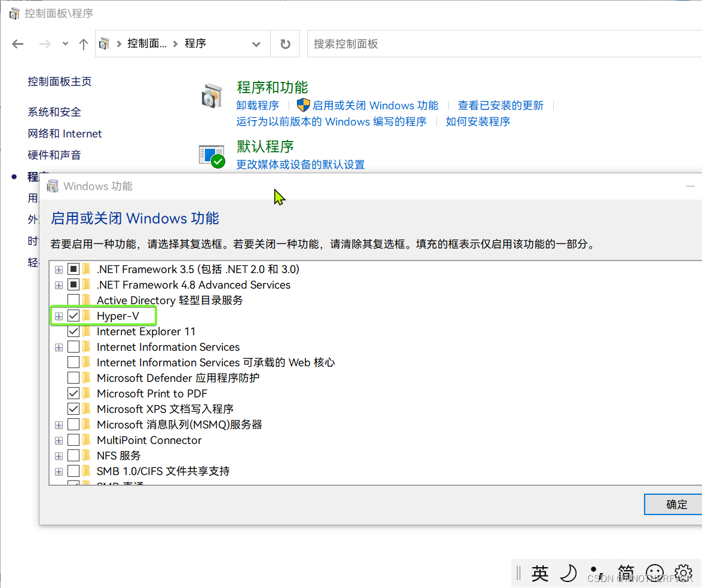The height and width of the screenshot is (588, 702).
Task: Toggle IME punctuation mode icon
Action: point(597,573)
